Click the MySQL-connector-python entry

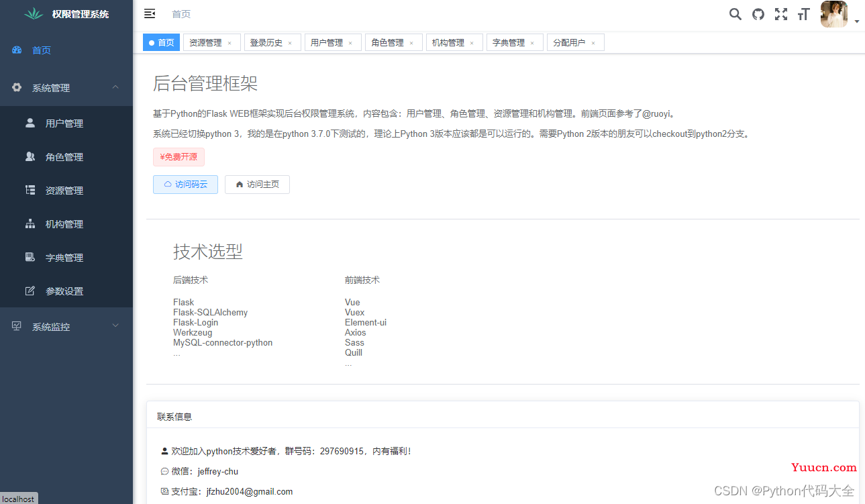(x=223, y=343)
